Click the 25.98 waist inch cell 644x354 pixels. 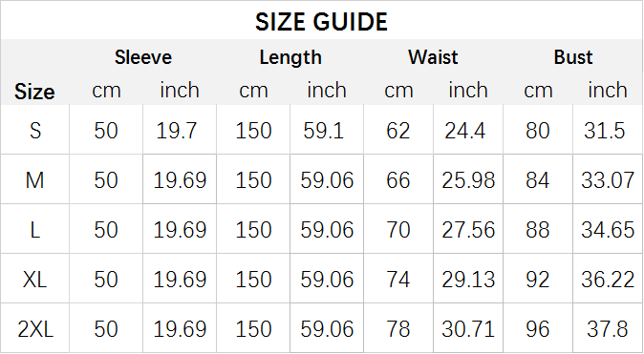tap(468, 180)
